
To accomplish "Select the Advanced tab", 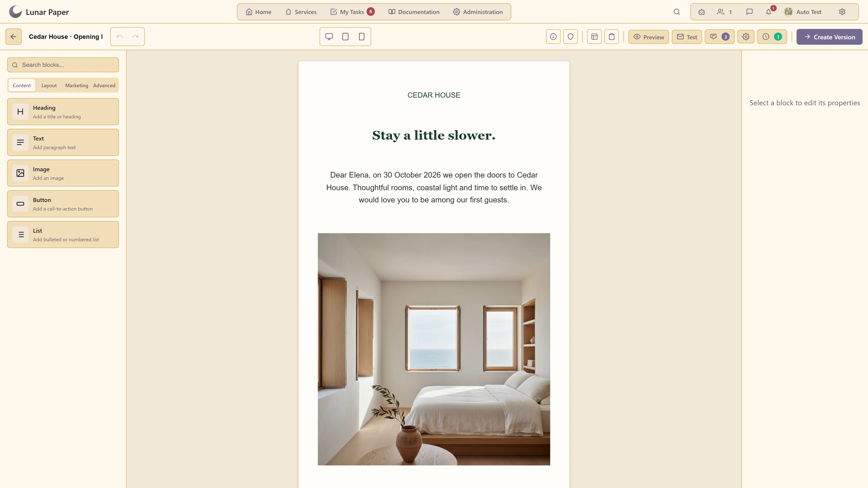I will click(x=104, y=86).
